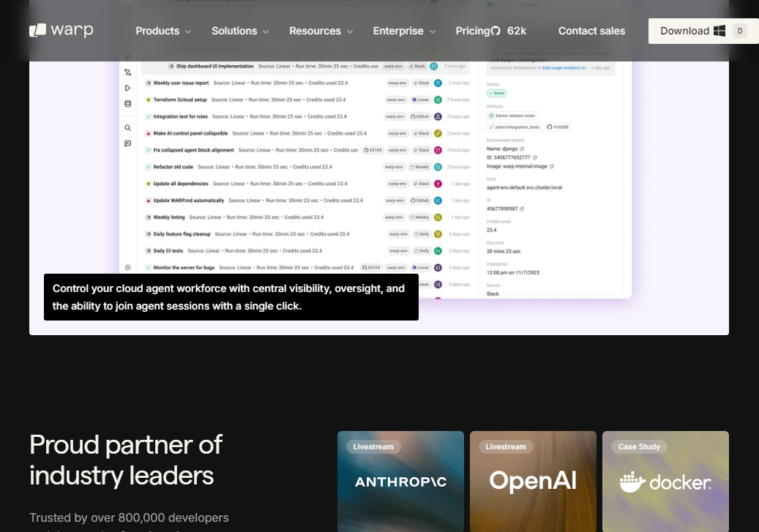
Task: Click warp-env tag on Update WARP.md automatically row
Action: click(395, 201)
